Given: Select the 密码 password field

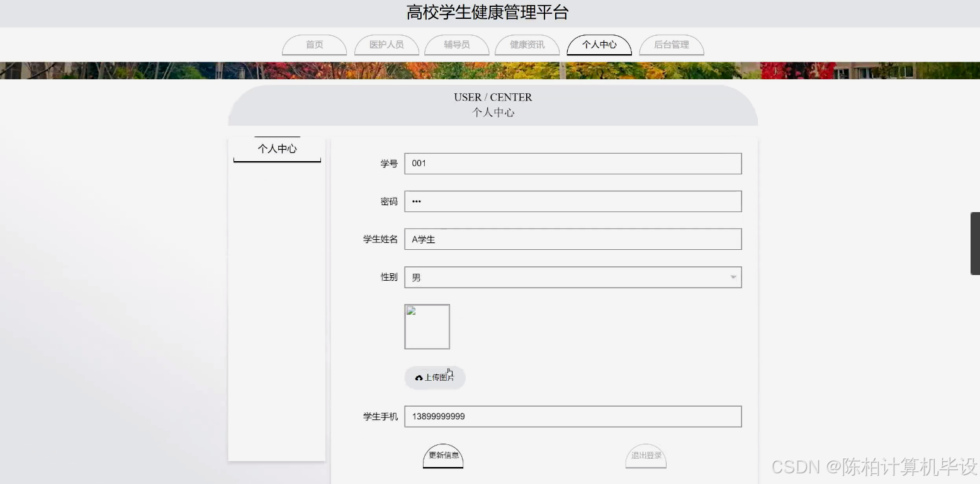Looking at the screenshot, I should coord(573,201).
